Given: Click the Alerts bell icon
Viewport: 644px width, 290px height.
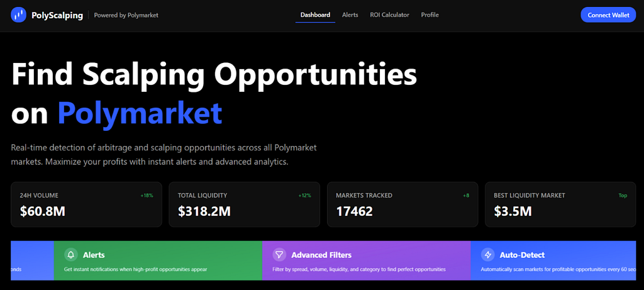Looking at the screenshot, I should coord(71,255).
